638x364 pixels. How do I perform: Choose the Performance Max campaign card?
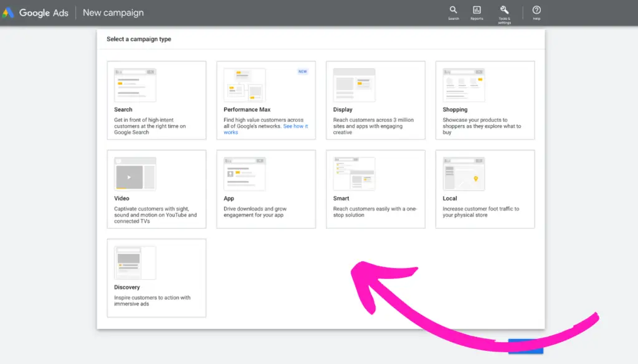pyautogui.click(x=265, y=100)
